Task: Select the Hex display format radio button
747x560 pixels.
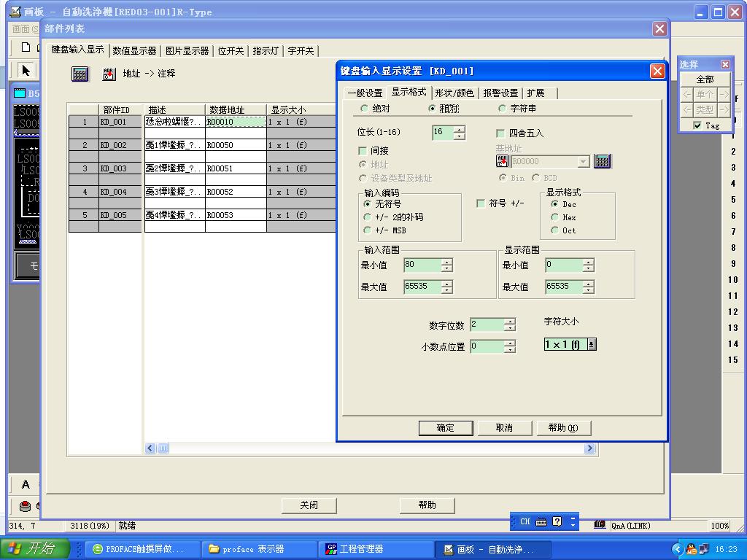Action: coord(554,217)
